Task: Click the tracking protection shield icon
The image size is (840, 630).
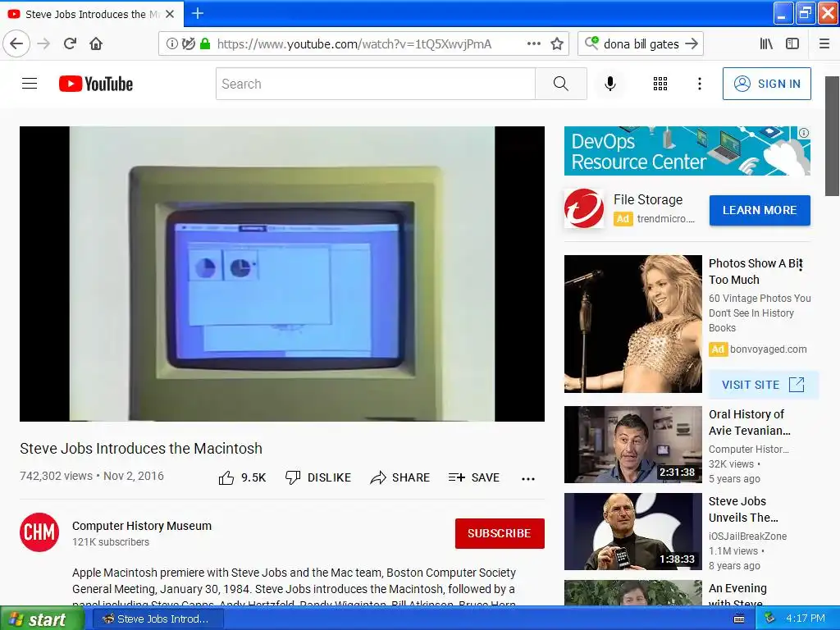Action: point(188,44)
